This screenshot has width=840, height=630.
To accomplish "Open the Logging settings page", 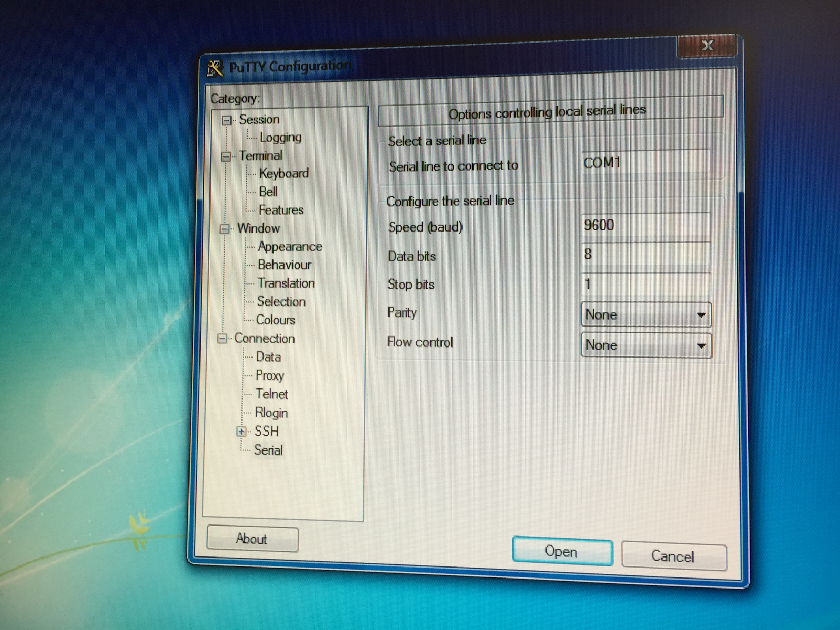I will click(280, 137).
